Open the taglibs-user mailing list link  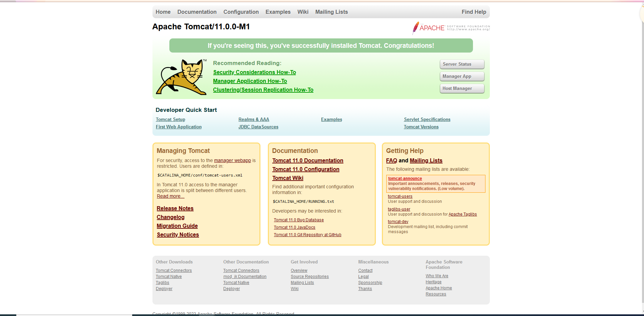399,209
